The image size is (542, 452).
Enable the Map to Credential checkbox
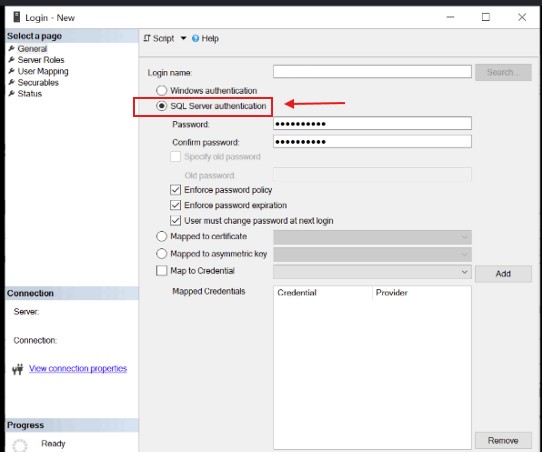coord(161,271)
